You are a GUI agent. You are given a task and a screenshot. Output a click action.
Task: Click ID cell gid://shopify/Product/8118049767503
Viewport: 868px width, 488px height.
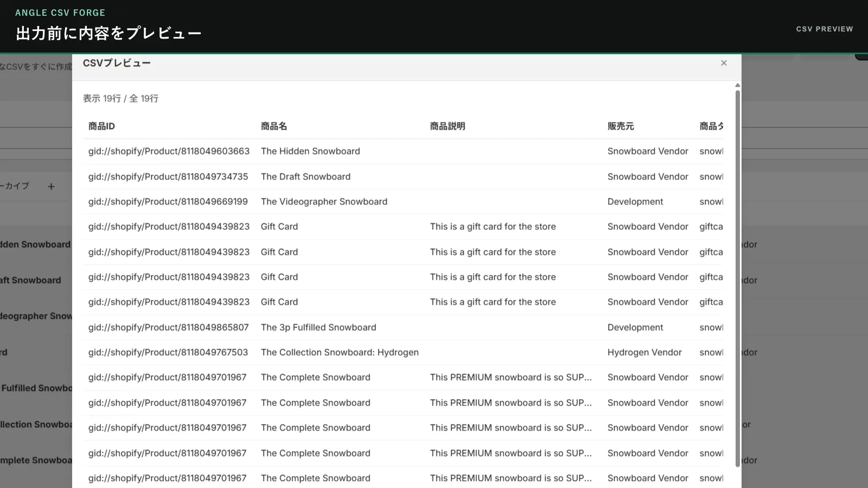tap(168, 352)
